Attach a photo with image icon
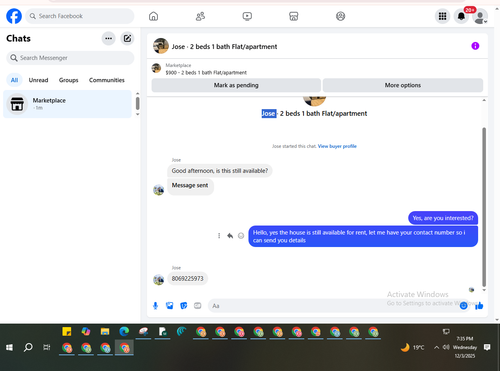The width and height of the screenshot is (500, 371). (x=170, y=306)
